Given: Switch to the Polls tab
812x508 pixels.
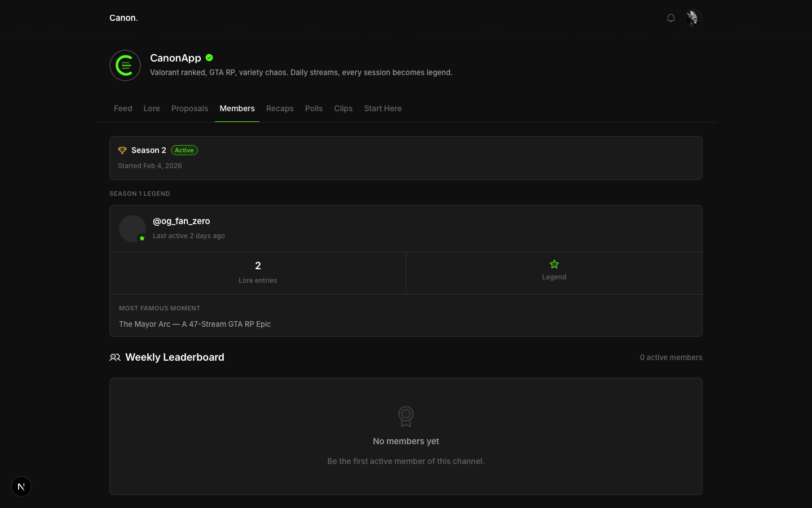Looking at the screenshot, I should pyautogui.click(x=314, y=108).
